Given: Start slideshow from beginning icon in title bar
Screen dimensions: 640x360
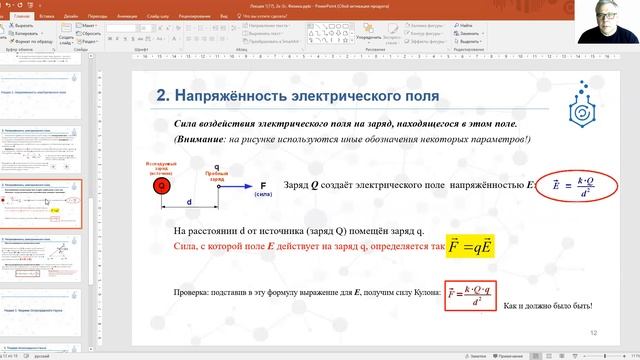Looking at the screenshot, I should [x=30, y=5].
